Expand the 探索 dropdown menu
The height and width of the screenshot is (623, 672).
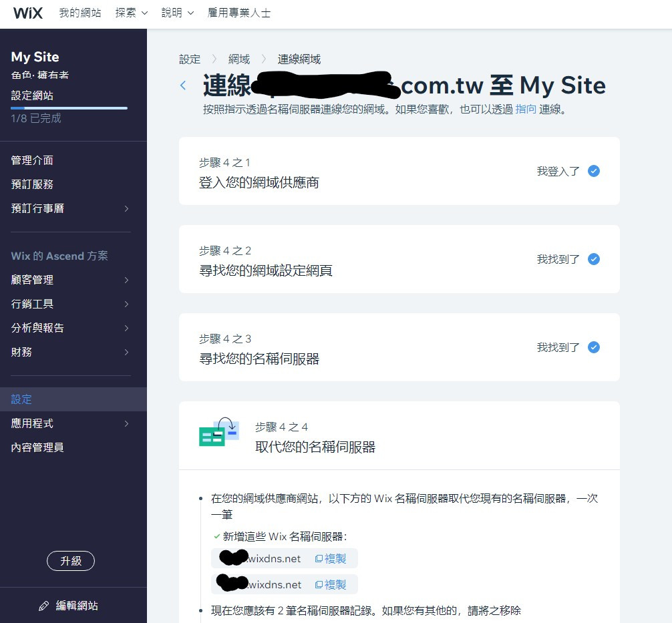[131, 13]
